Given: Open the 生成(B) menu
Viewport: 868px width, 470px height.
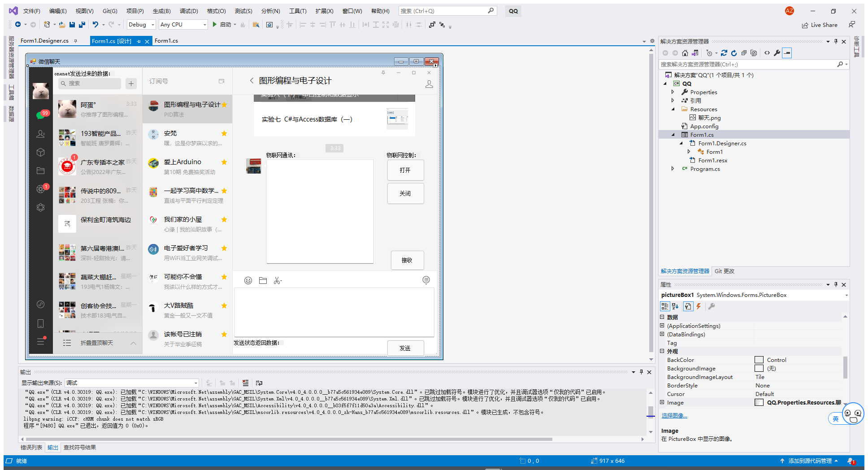Looking at the screenshot, I should [x=161, y=11].
